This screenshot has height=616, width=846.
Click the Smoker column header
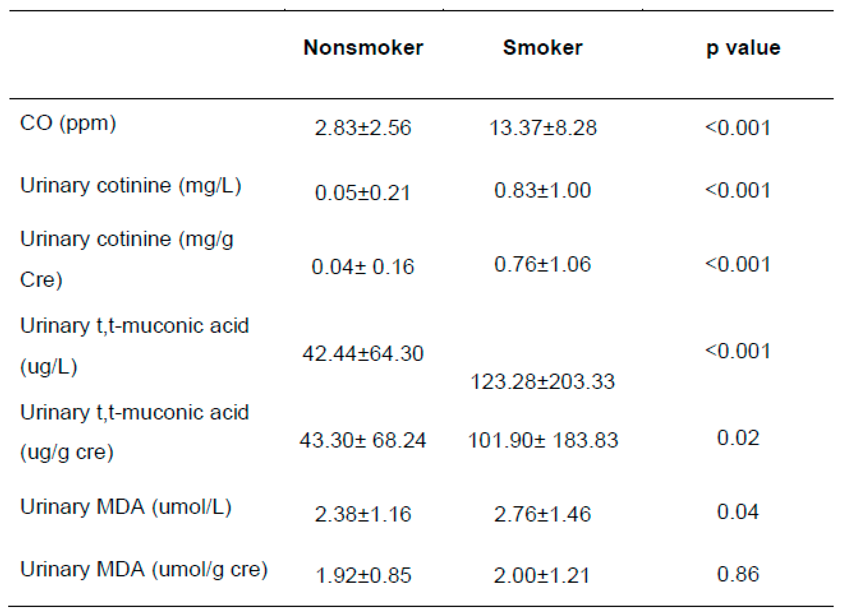542,48
